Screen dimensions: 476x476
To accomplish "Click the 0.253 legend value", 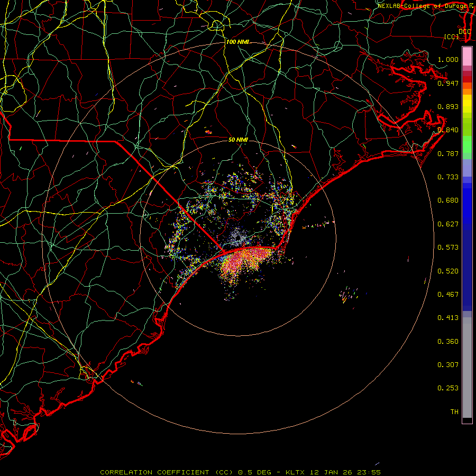I will [448, 388].
